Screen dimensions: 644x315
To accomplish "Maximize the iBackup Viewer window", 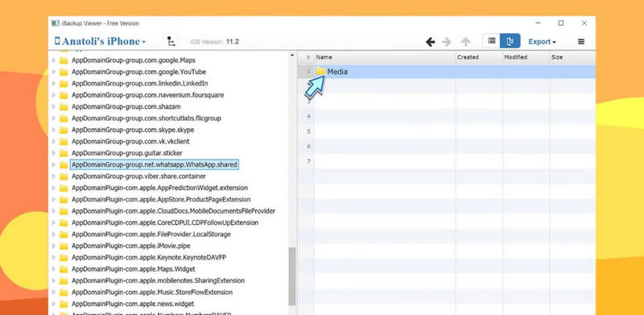I will click(x=560, y=23).
